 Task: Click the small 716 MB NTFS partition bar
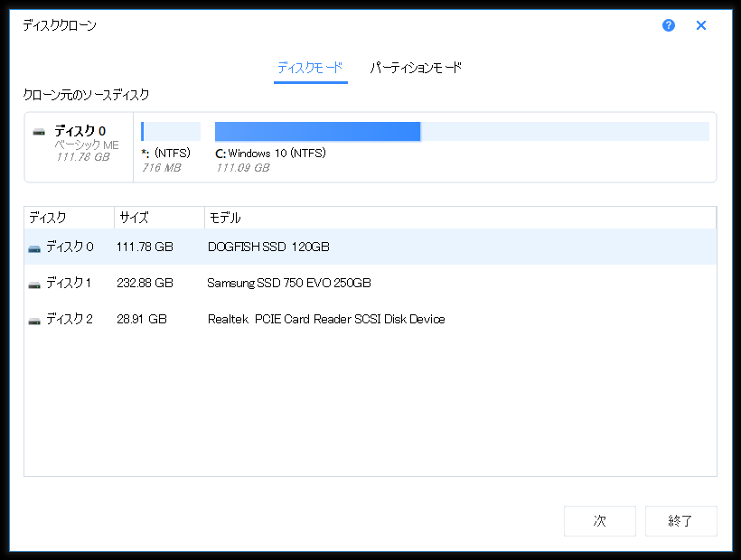tap(171, 132)
